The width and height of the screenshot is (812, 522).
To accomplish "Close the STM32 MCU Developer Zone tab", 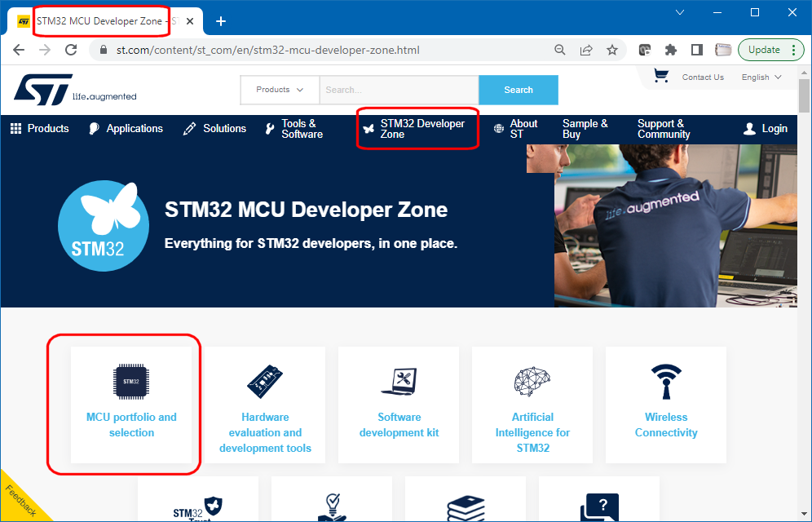I will [190, 21].
